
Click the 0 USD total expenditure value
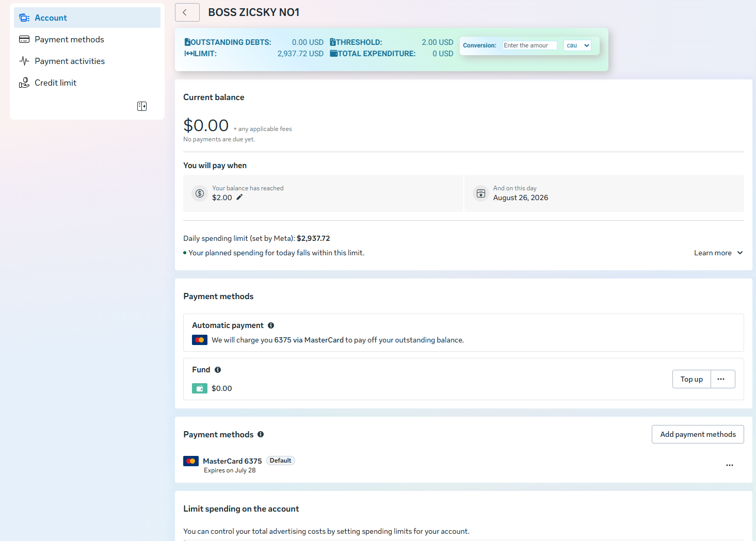(443, 54)
